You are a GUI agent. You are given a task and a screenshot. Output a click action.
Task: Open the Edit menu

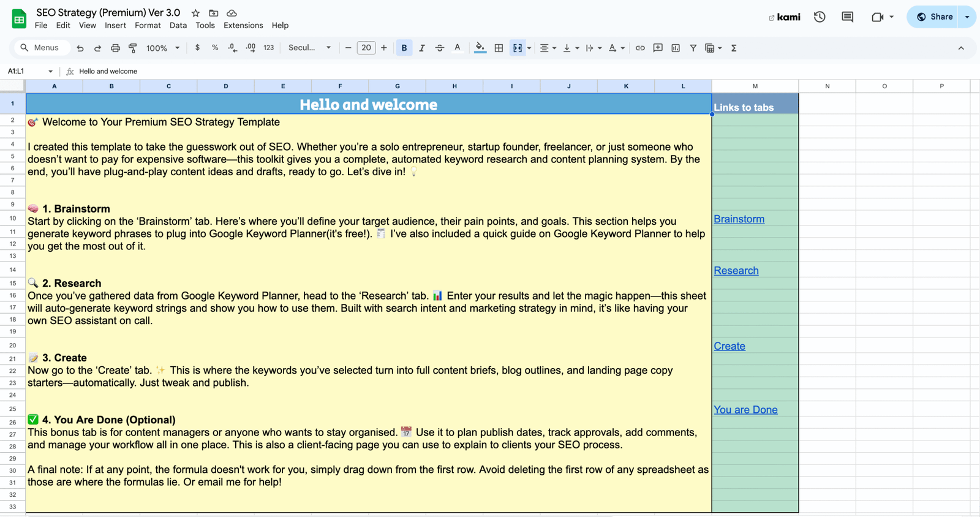[63, 26]
